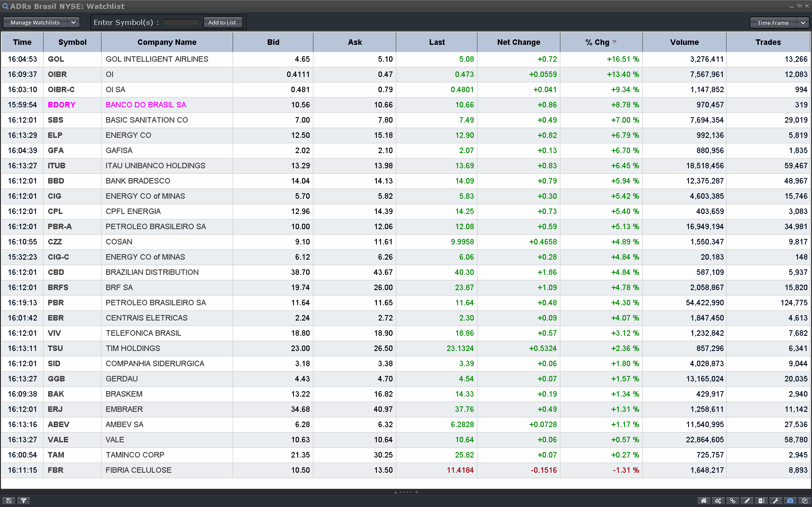Viewport: 812px width, 507px height.
Task: Export to Excel using spreadsheet icon
Action: point(761,501)
